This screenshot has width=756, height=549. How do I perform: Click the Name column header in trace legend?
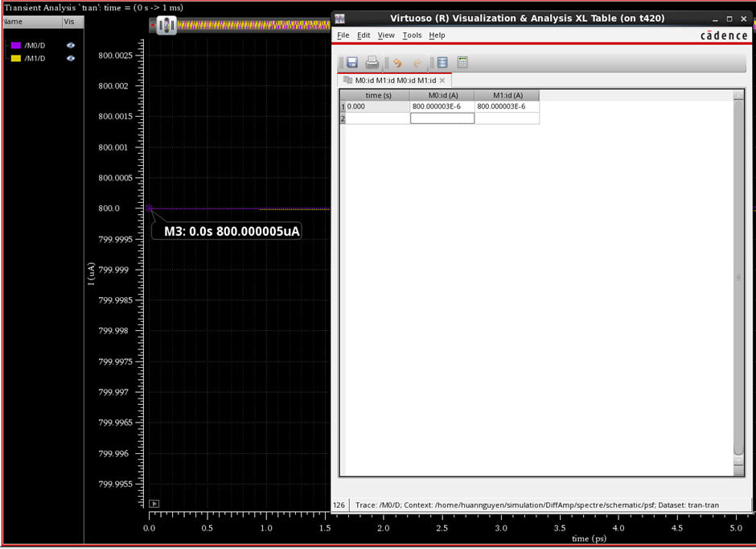click(32, 22)
